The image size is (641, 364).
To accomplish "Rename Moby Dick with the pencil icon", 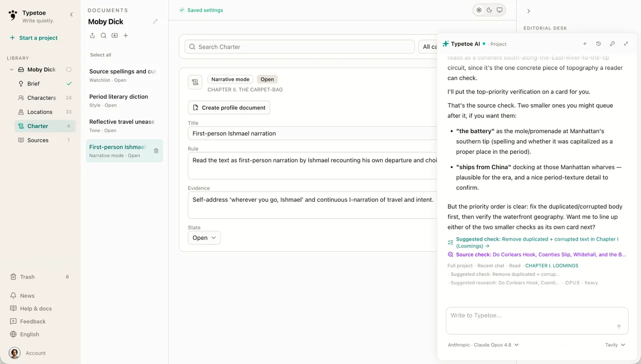I will click(x=155, y=22).
